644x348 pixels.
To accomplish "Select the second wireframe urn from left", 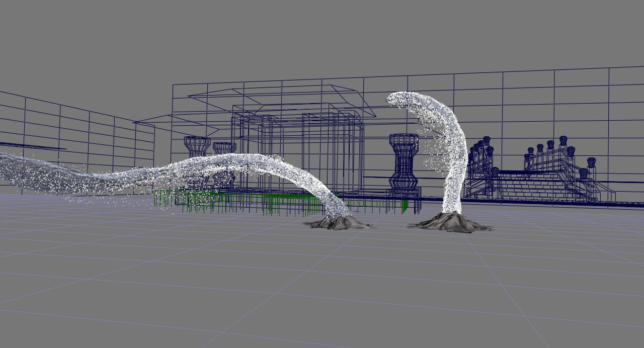I will click(224, 148).
